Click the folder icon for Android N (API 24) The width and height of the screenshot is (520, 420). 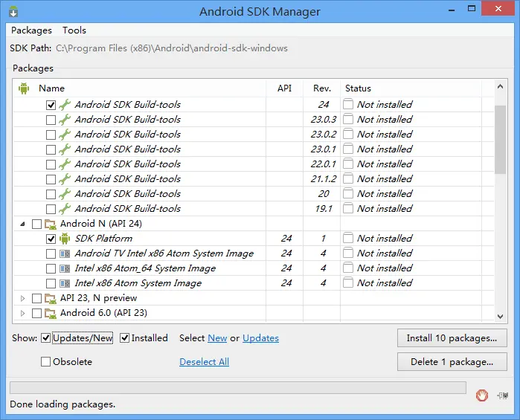tap(51, 224)
